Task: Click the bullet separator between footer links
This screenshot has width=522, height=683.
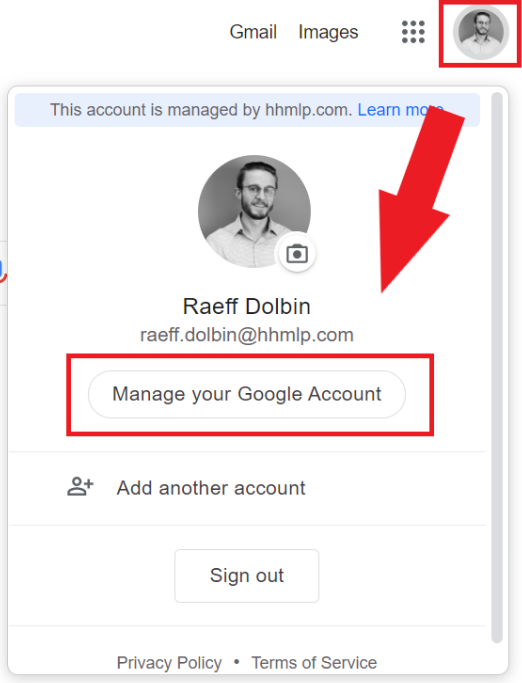Action: click(237, 662)
